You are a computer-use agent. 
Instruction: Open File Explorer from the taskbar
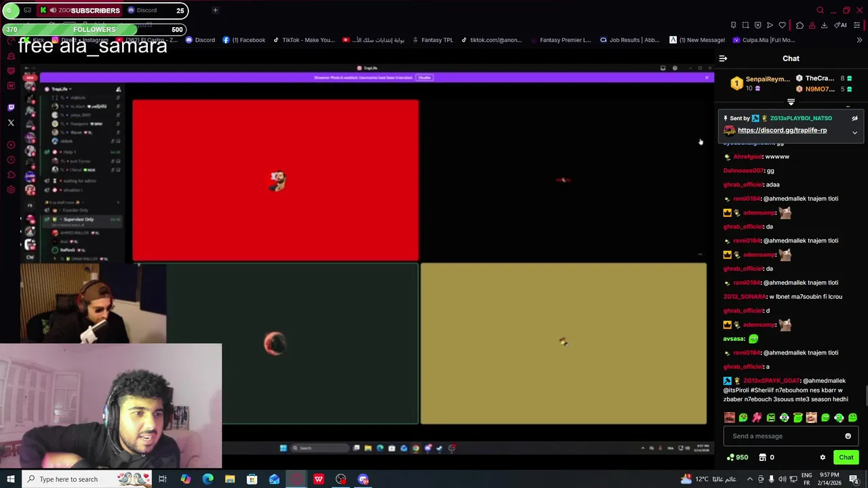tap(230, 479)
